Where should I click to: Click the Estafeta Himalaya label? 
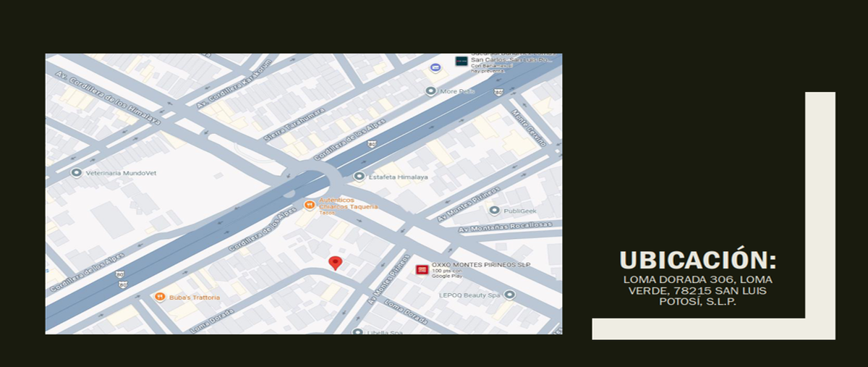pyautogui.click(x=399, y=177)
